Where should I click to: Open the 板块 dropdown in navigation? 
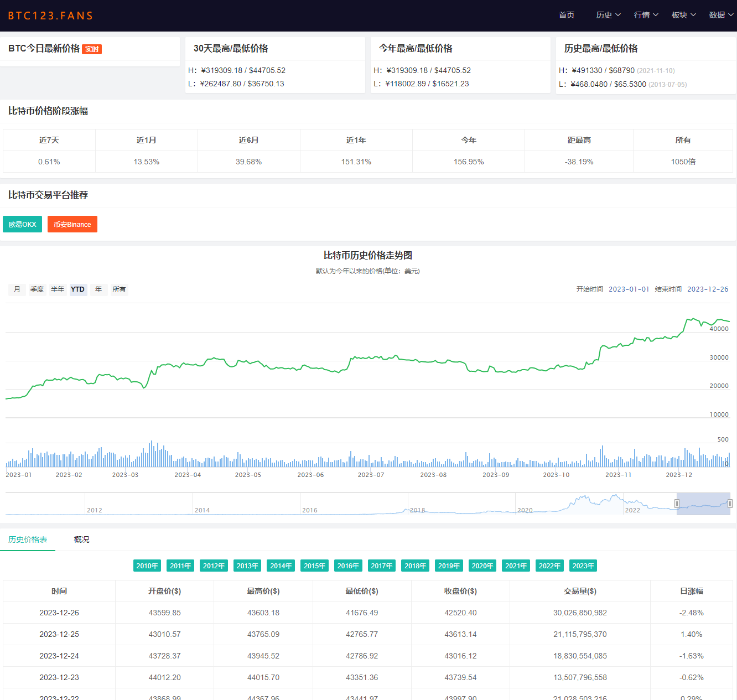point(683,15)
